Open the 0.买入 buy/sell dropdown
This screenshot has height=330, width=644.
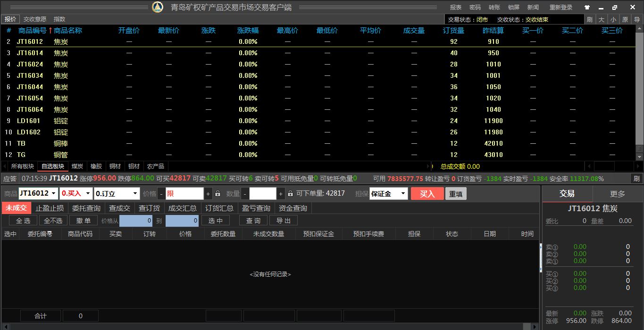coord(88,194)
